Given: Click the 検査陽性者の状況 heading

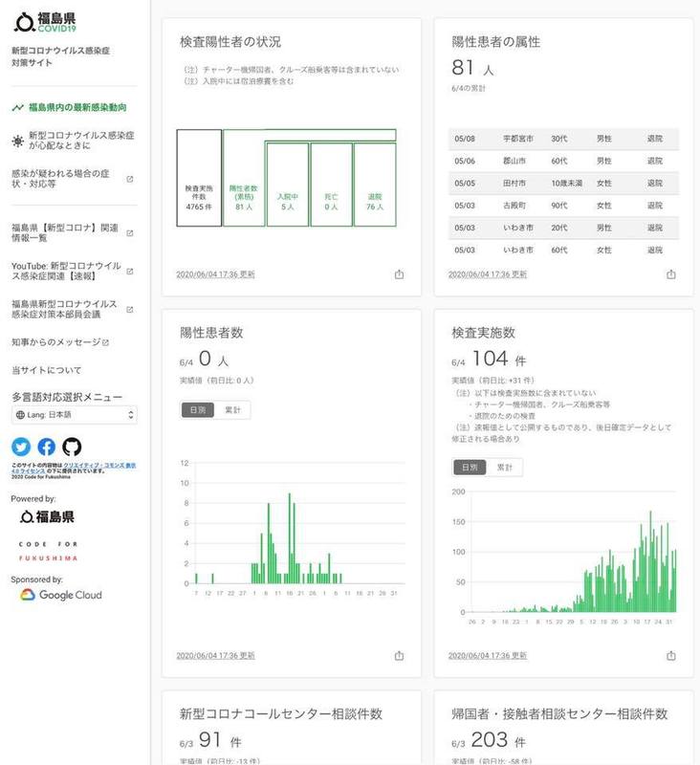Looking at the screenshot, I should (x=230, y=42).
